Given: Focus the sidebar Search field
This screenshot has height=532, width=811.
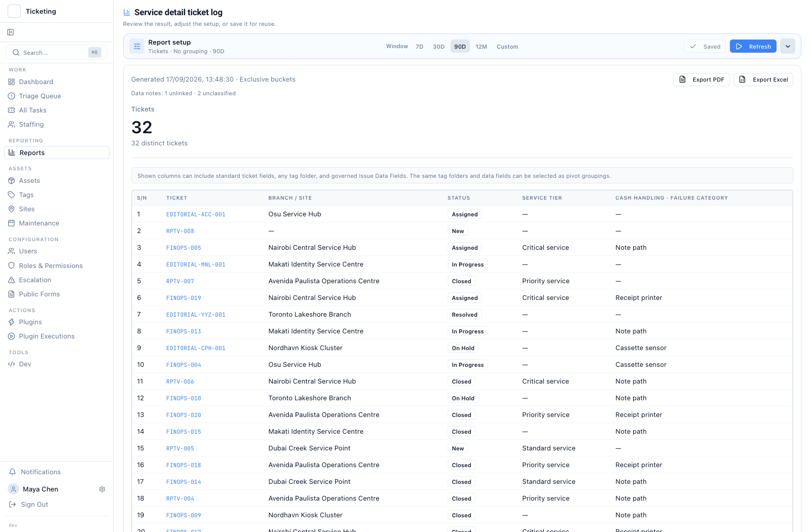Looking at the screenshot, I should tap(56, 53).
